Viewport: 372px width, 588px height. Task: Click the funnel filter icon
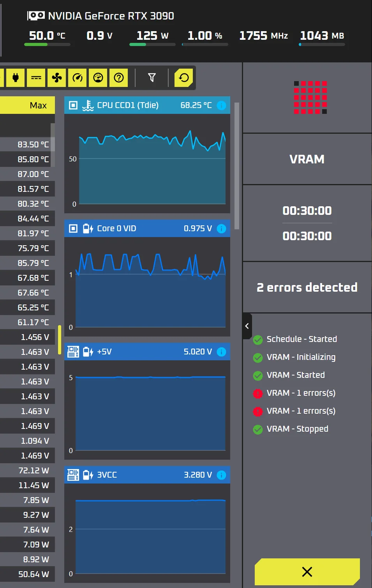(x=152, y=78)
